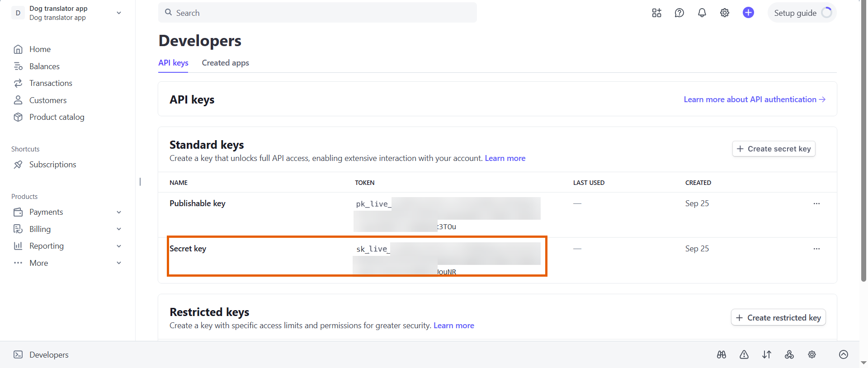Click Create secret key button
Screen dimensions: 868x368
tap(774, 149)
